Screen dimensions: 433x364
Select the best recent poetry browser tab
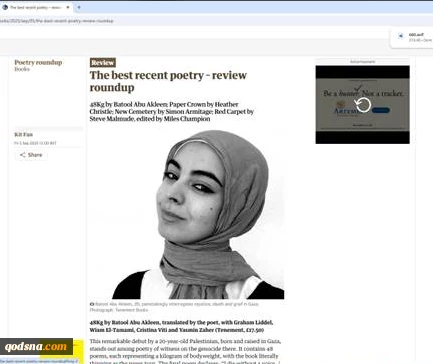36,7
